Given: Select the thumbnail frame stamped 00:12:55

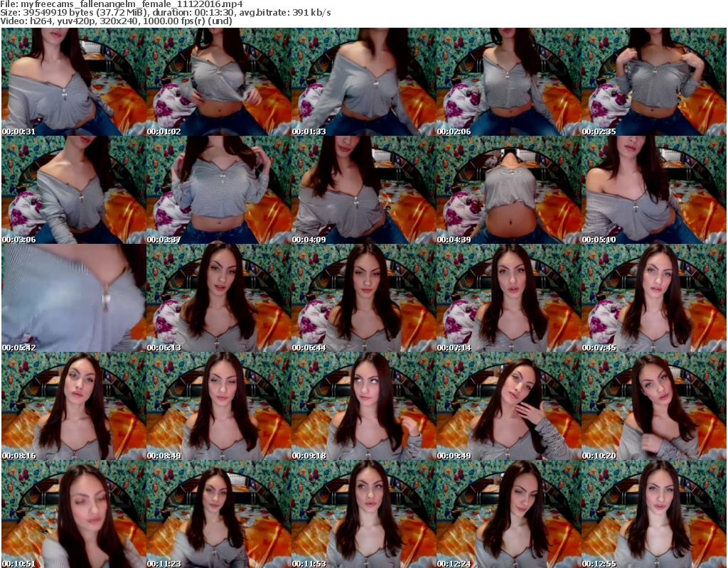Looking at the screenshot, I should click(654, 514).
